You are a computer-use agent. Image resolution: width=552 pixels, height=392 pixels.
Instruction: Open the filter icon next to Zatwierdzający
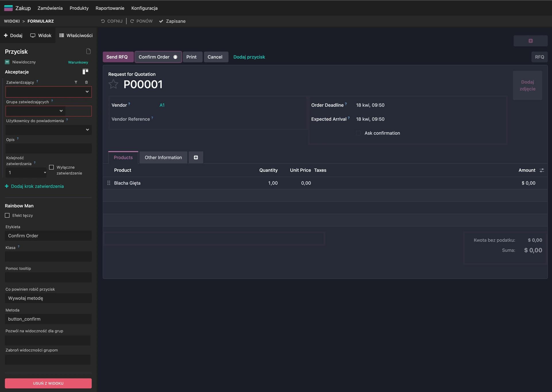[x=76, y=82]
